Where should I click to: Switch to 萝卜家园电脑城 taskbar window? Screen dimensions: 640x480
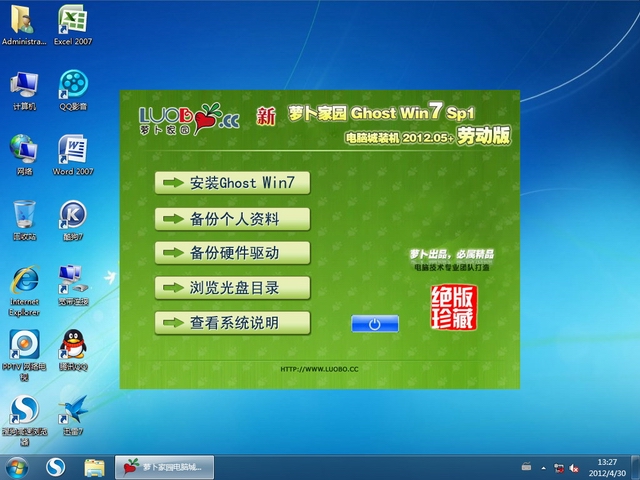point(164,467)
